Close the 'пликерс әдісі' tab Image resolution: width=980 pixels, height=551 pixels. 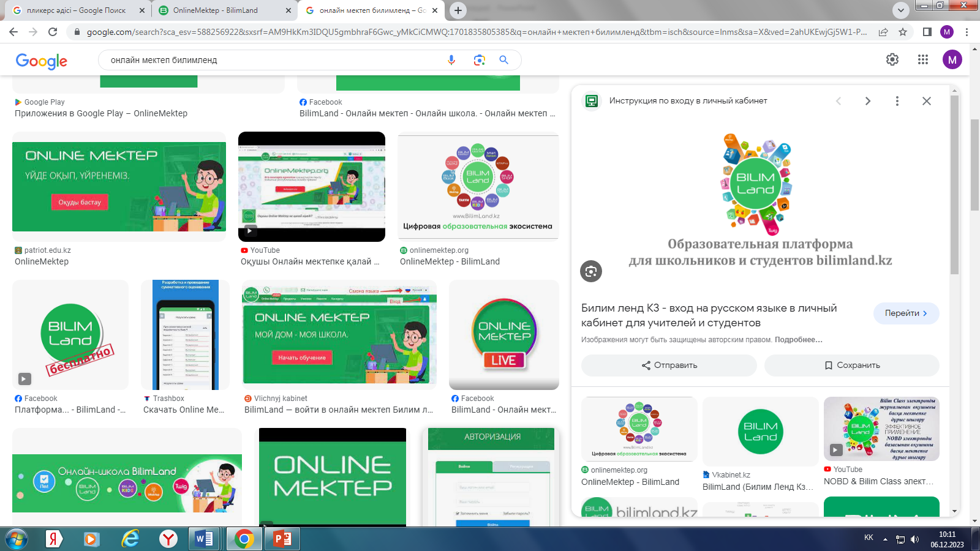point(142,10)
